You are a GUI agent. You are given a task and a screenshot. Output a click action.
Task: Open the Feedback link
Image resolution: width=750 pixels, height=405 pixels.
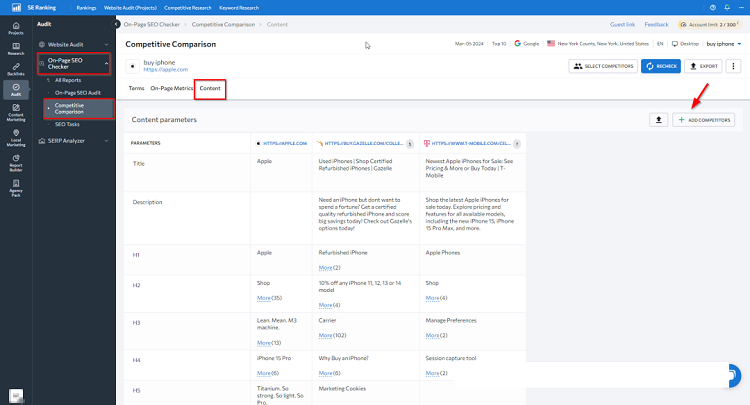click(x=656, y=24)
